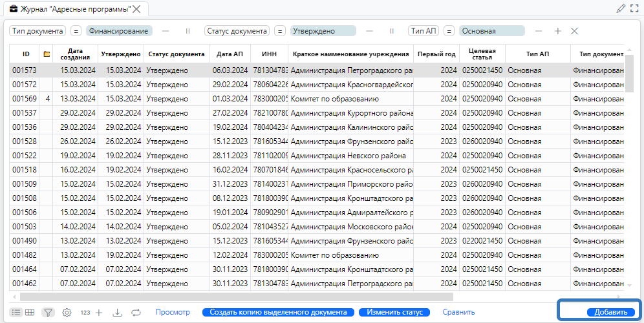Open the 'Утверждено' status value dropdown
The width and height of the screenshot is (644, 323).
(323, 31)
